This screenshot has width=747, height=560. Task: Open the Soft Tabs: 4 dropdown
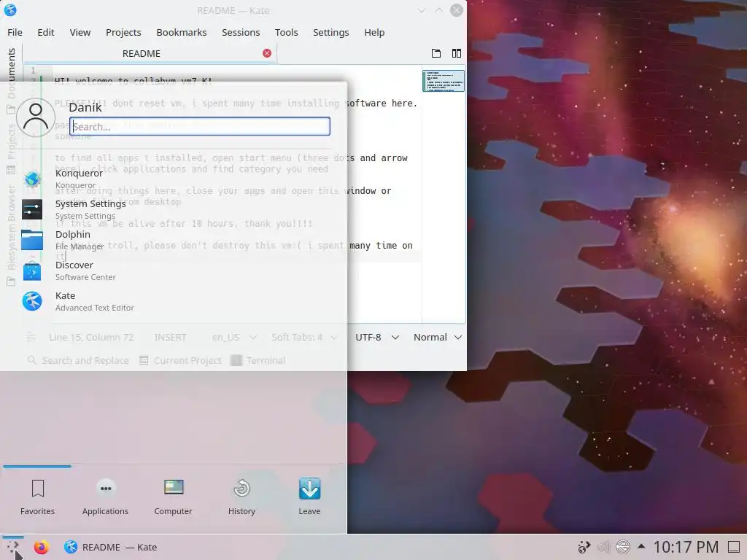pos(304,337)
